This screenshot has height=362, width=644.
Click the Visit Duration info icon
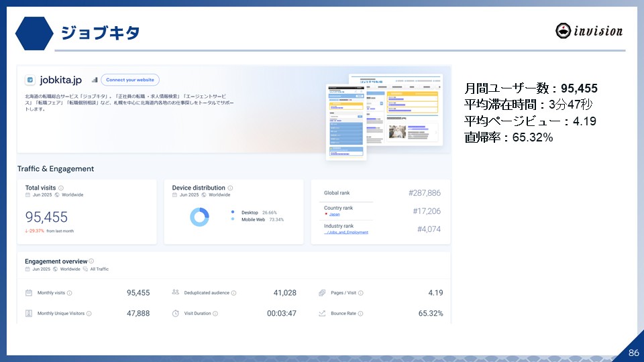click(x=215, y=314)
